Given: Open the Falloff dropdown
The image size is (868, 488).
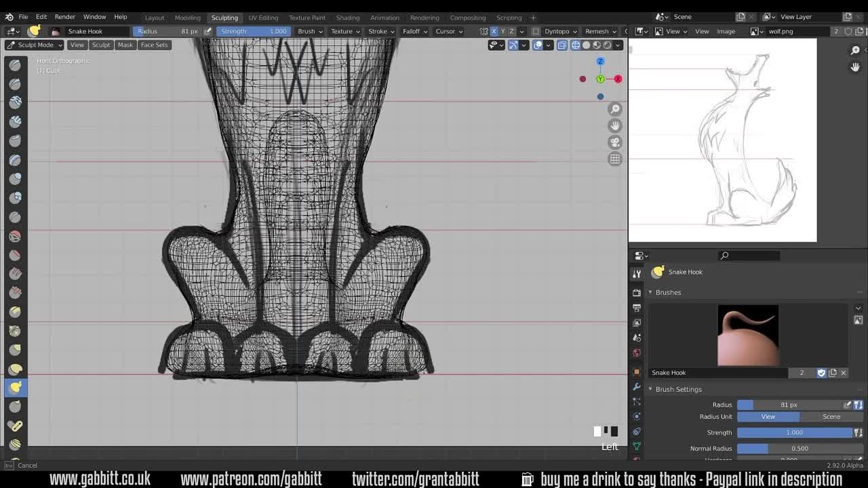Looking at the screenshot, I should pyautogui.click(x=414, y=31).
